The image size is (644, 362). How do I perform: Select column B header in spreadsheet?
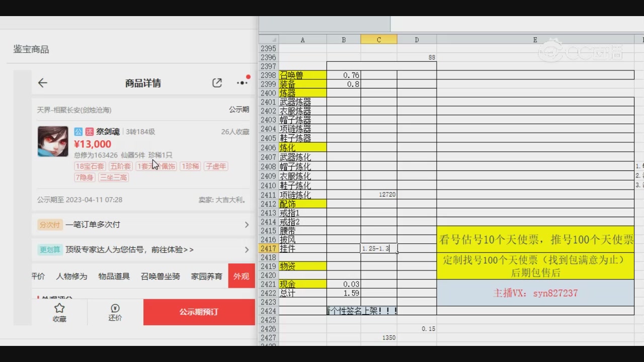pyautogui.click(x=344, y=40)
